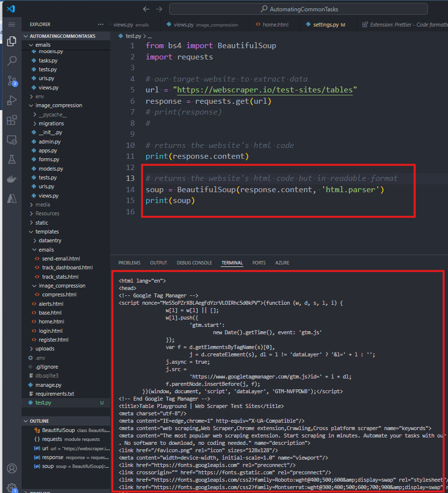Open the Testing flask view
This screenshot has height=493, width=448.
coord(12,159)
